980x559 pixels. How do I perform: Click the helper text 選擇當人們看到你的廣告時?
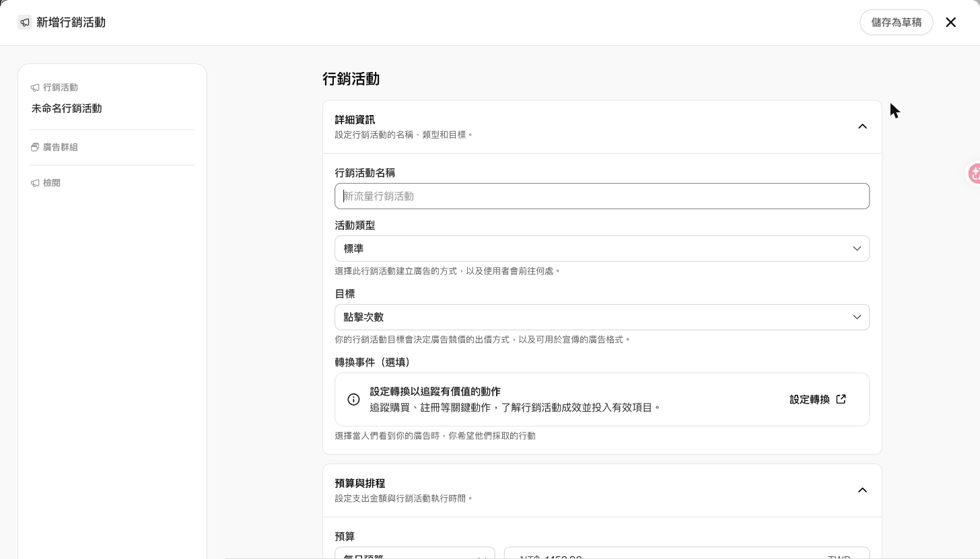435,436
